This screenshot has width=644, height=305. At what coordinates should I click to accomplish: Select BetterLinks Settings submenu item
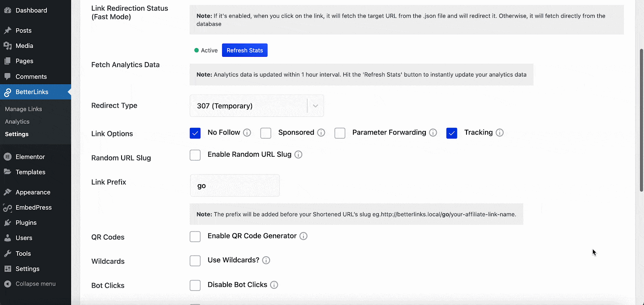coord(17,134)
